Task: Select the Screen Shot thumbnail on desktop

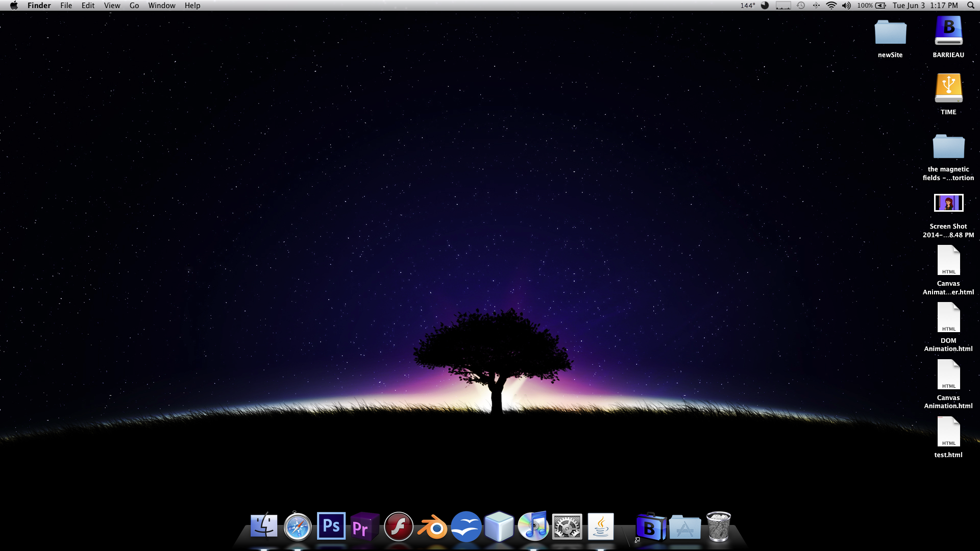Action: coord(948,203)
